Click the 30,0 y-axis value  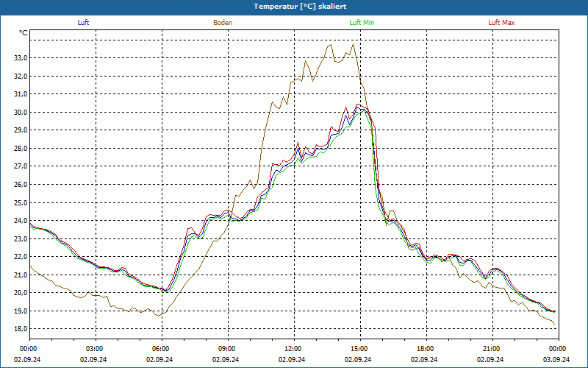click(x=21, y=113)
